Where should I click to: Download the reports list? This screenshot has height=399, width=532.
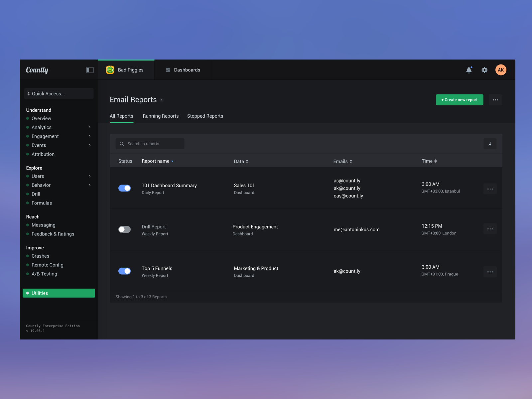coord(490,144)
